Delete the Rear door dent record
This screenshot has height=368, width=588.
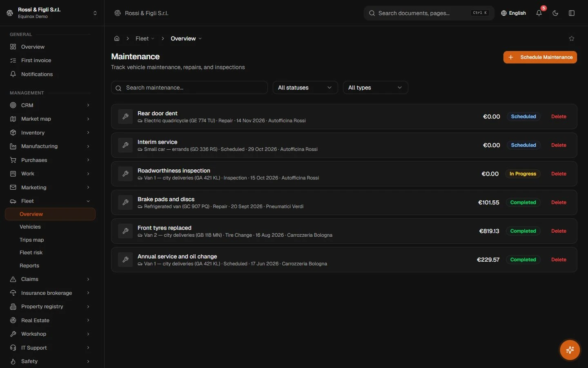[559, 117]
